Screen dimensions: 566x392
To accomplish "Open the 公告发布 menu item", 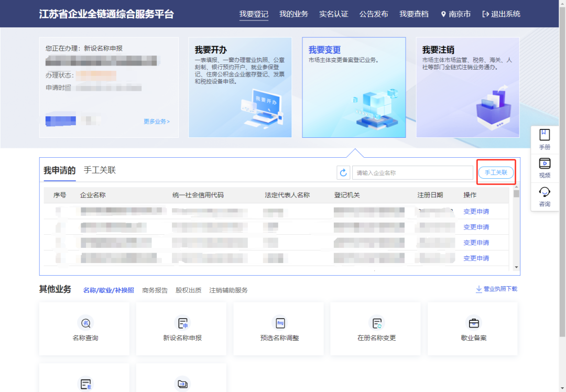I will (x=374, y=14).
